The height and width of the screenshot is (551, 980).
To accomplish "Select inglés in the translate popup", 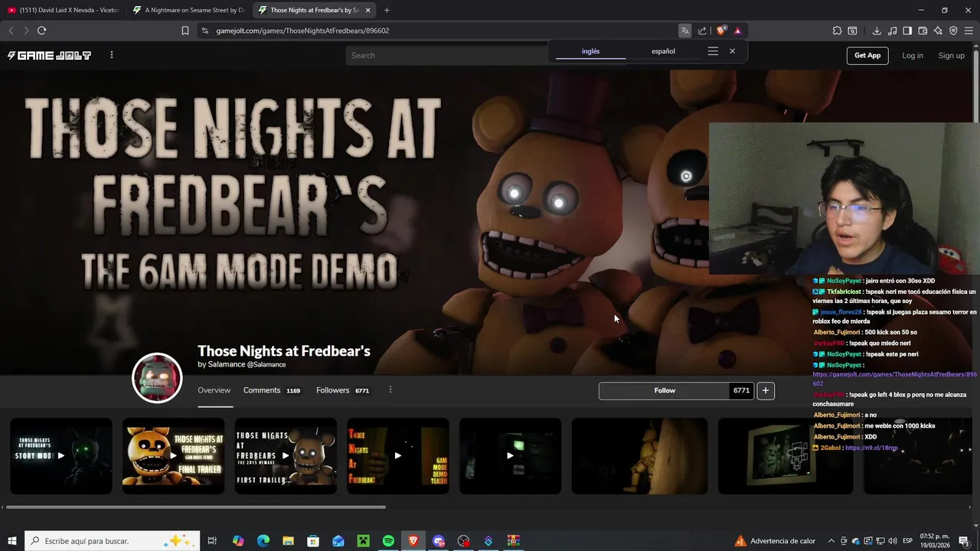I will 590,51.
